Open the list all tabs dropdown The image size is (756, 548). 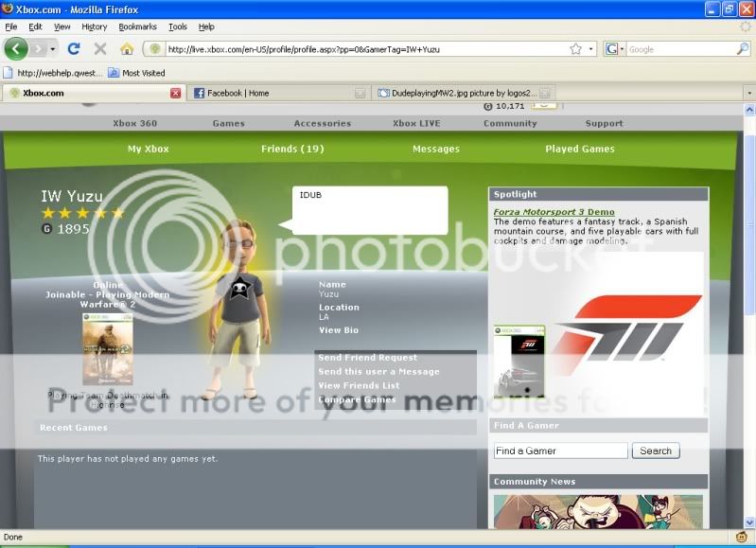click(749, 93)
